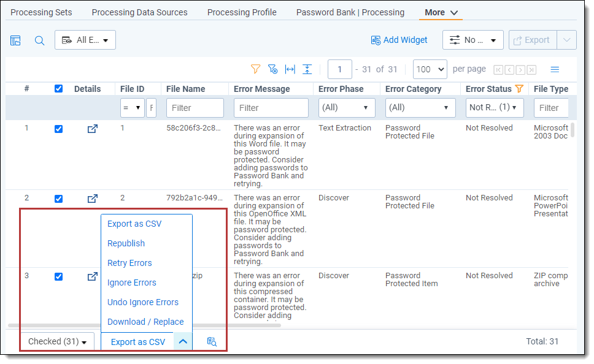Open details pop-out icon for row 1
594x364 pixels.
(x=92, y=129)
